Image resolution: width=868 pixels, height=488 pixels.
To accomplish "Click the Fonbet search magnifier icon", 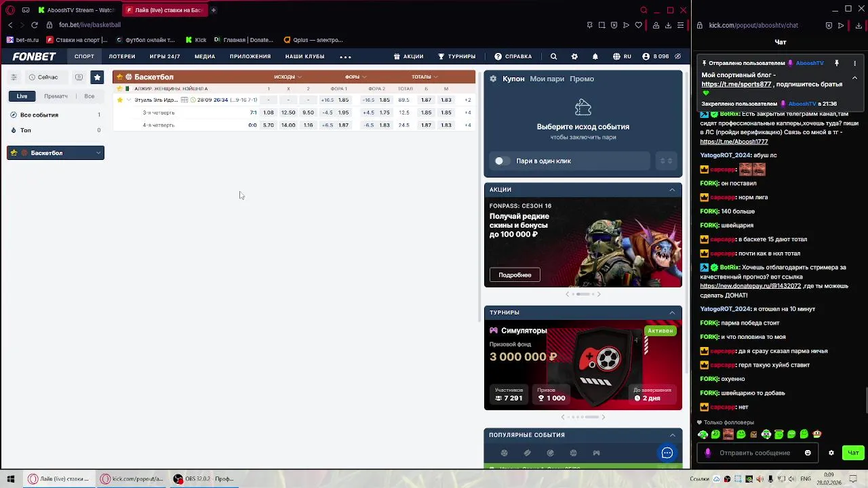I will [x=553, y=57].
